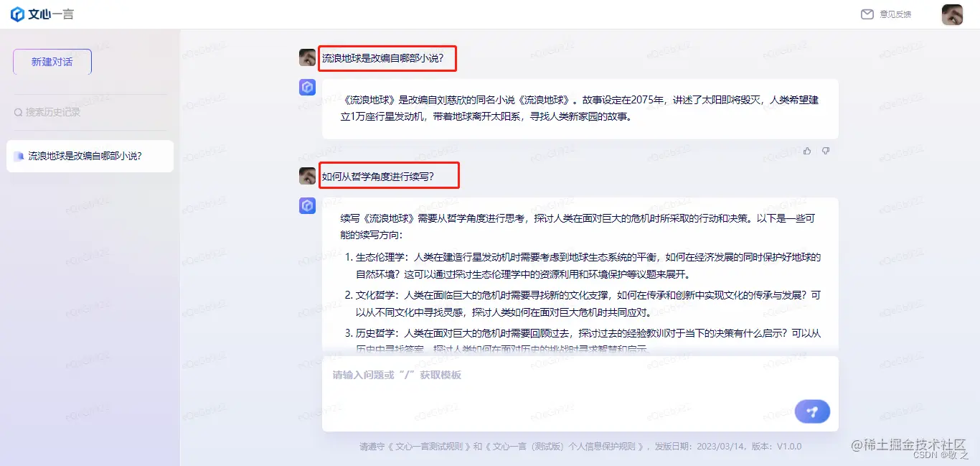
Task: Click the 文心一言 logo icon
Action: 17,14
